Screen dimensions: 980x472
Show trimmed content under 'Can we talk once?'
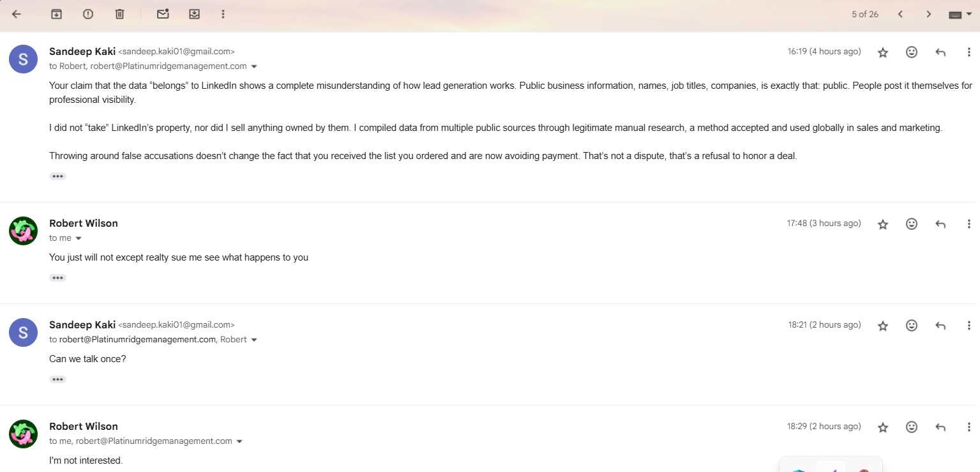(x=57, y=379)
